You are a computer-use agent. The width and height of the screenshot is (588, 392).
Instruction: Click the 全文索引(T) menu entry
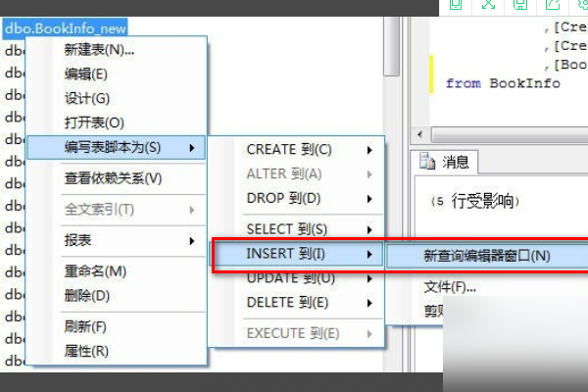coord(117,210)
